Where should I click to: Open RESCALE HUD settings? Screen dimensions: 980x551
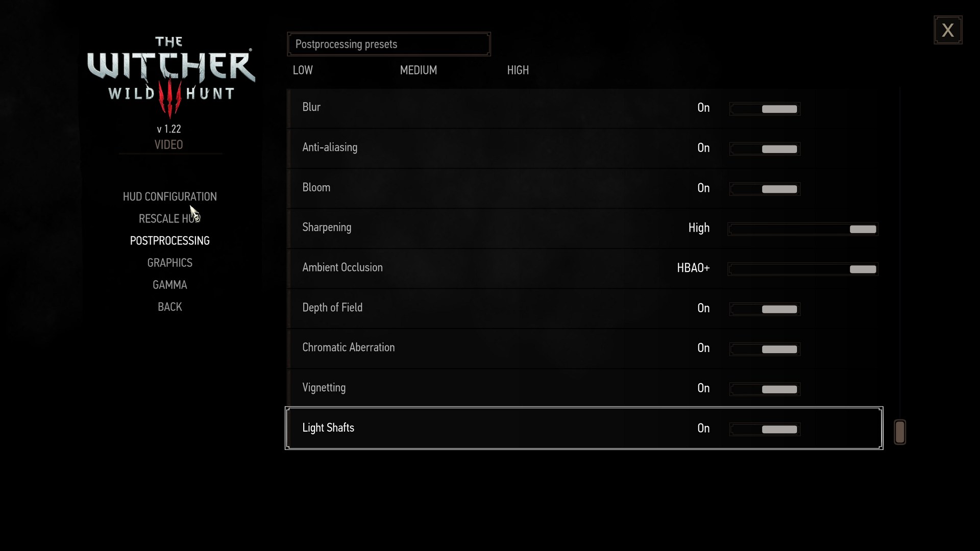169,218
